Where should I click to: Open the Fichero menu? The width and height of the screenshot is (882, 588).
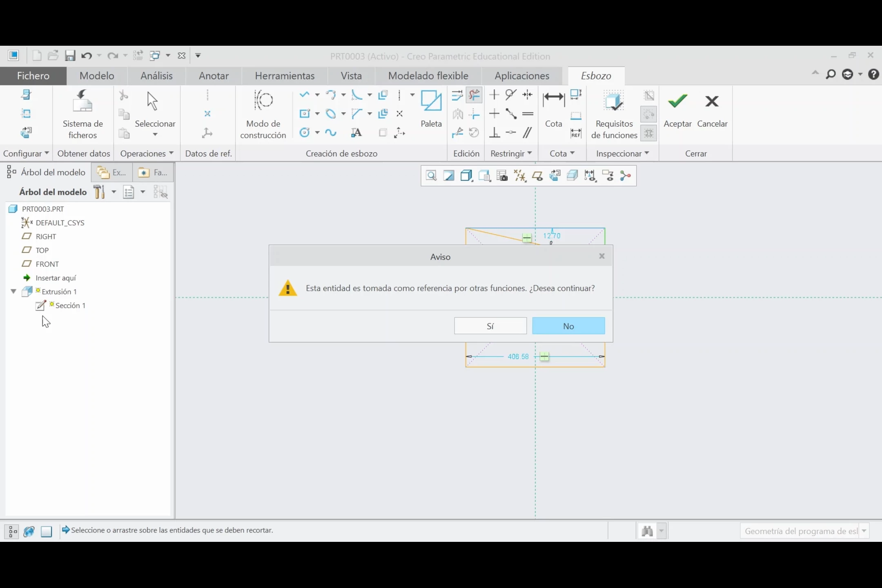(33, 76)
